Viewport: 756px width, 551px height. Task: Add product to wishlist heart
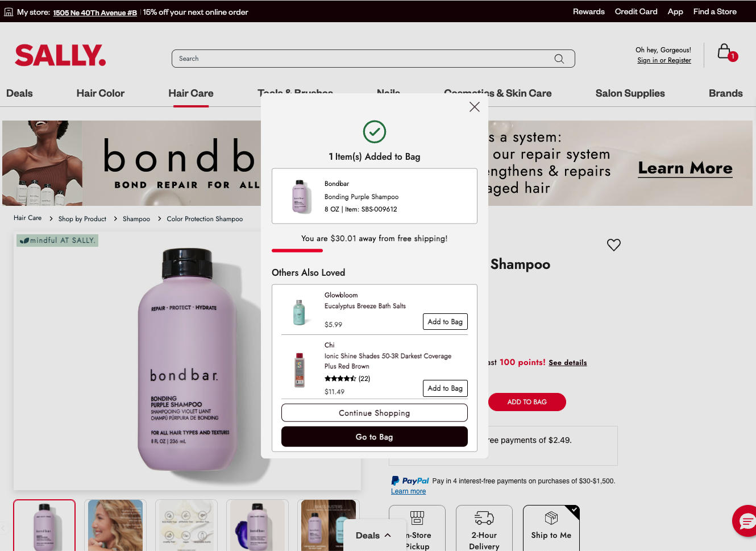click(614, 245)
